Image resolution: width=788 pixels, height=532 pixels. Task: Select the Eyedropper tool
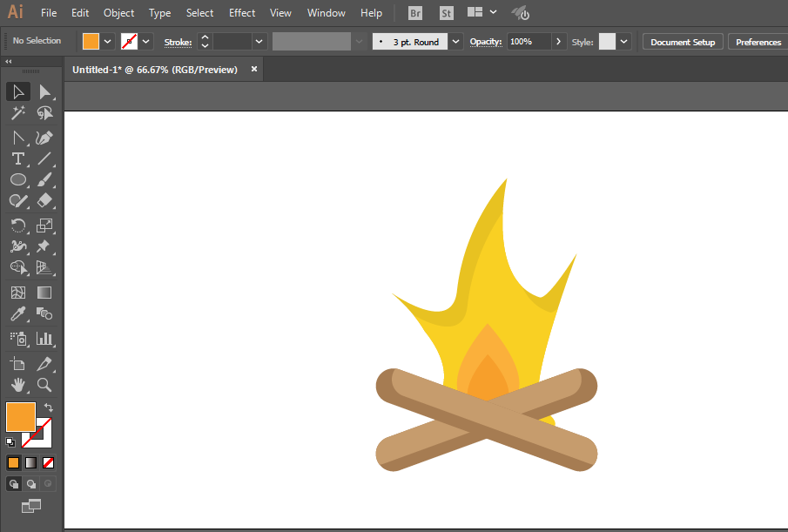tap(18, 314)
